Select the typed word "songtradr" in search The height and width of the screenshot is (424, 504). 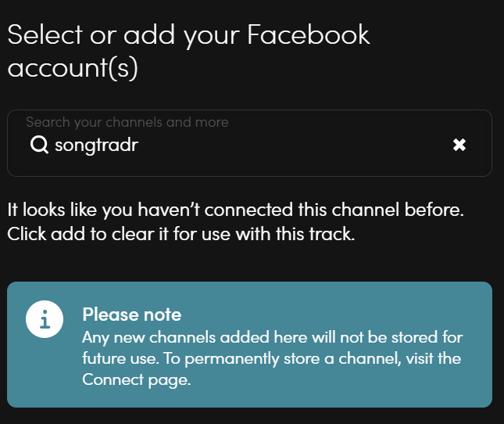coord(96,145)
